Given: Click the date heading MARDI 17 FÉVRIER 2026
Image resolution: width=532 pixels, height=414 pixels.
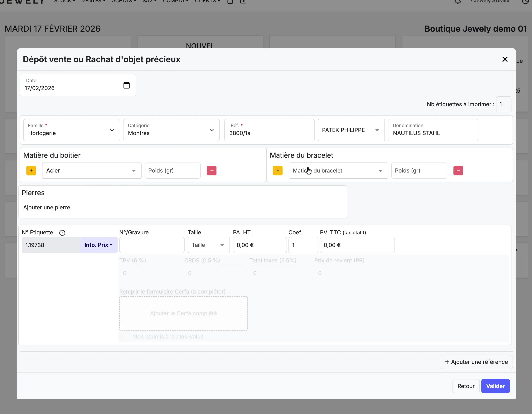Looking at the screenshot, I should tap(52, 29).
